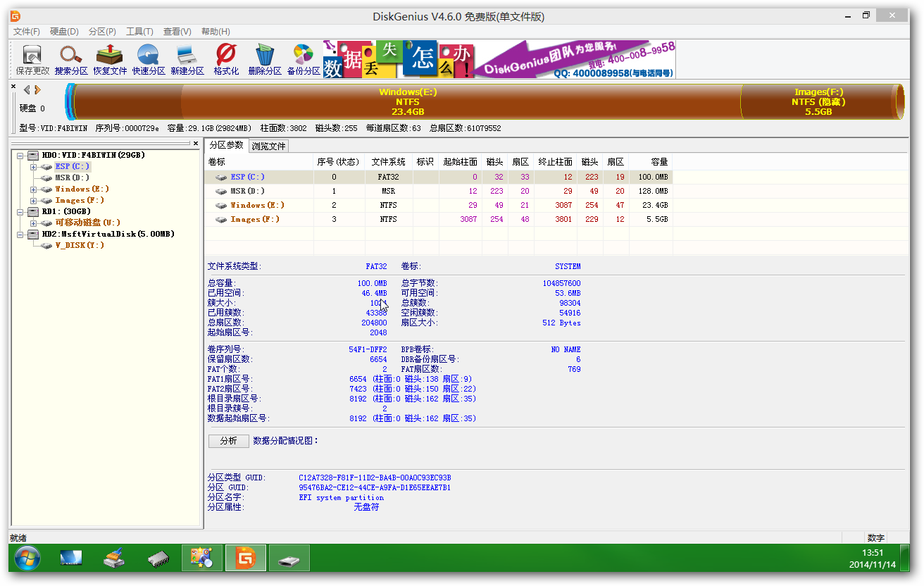Open Search Partitions (搜索分区) tool
Image resolution: width=924 pixels, height=586 pixels.
point(71,60)
